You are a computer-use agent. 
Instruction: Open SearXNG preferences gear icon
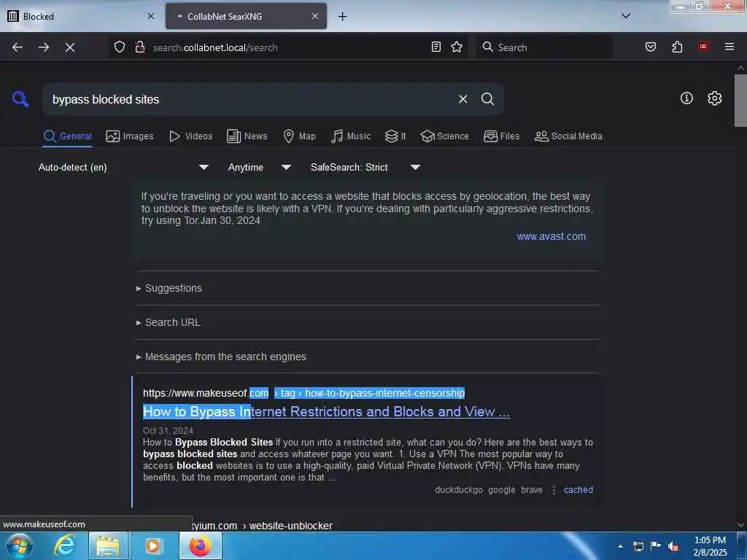pos(715,98)
